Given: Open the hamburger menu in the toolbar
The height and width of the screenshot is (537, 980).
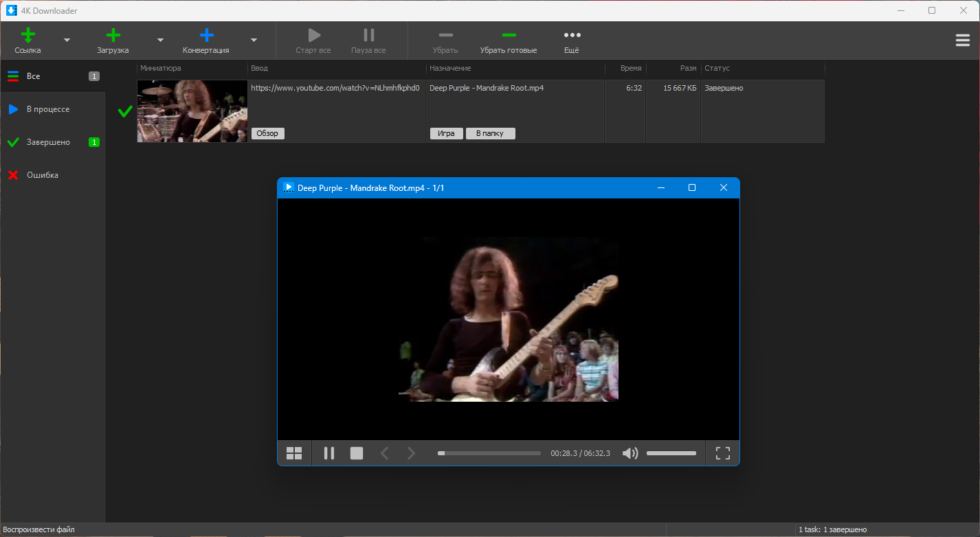Looking at the screenshot, I should point(962,41).
